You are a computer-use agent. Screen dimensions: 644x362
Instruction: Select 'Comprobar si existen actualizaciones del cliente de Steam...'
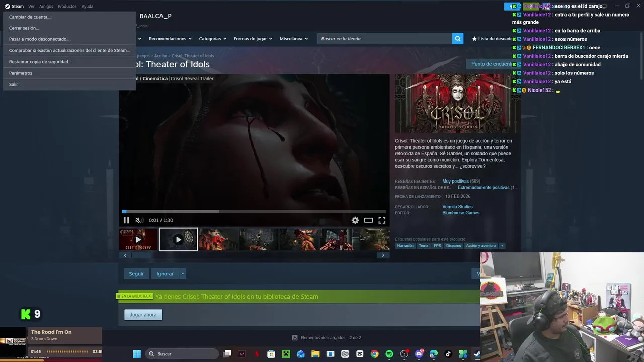click(x=69, y=50)
